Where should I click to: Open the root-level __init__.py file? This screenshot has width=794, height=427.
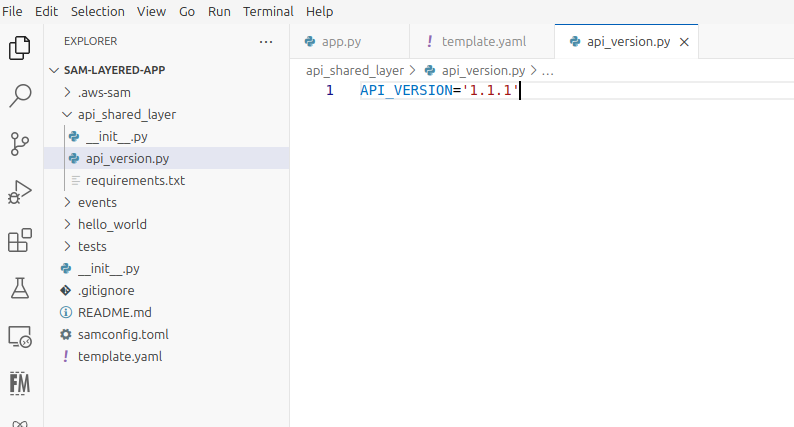pos(167,268)
